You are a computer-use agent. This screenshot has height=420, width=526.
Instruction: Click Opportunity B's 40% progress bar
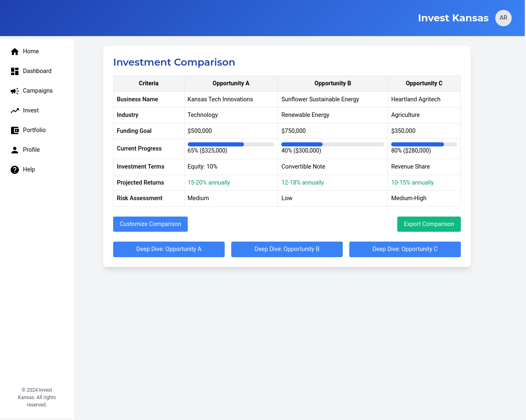point(332,144)
